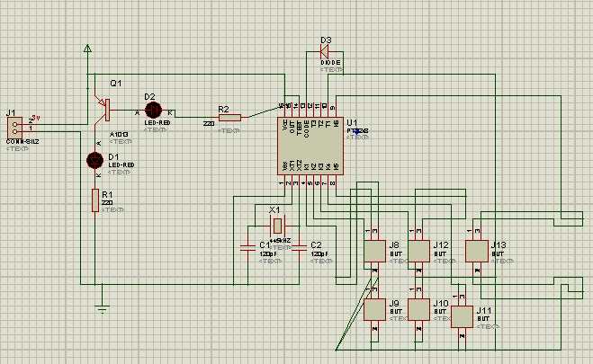Click the D3 reference label
This screenshot has height=364, width=593.
[326, 40]
